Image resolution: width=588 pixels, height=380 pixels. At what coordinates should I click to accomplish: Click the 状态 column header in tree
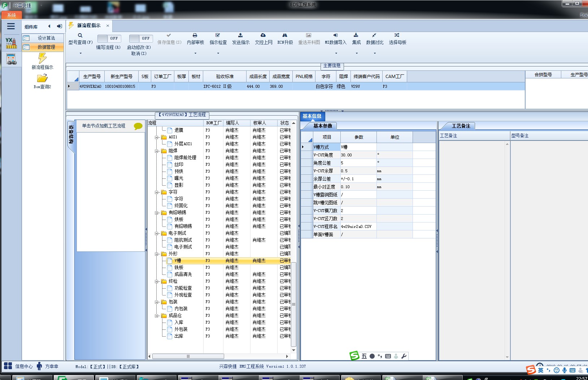pos(284,123)
